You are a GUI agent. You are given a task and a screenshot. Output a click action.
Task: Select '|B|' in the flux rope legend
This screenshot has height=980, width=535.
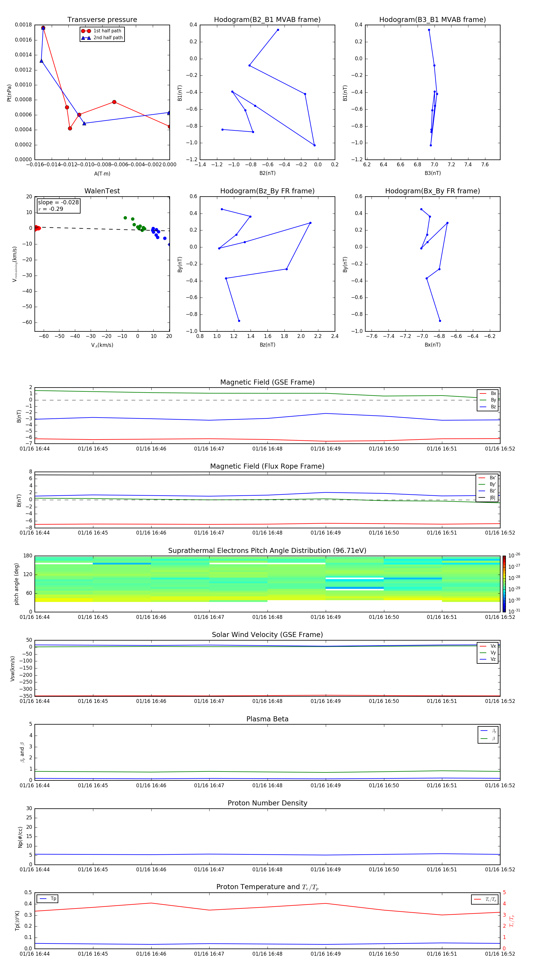[487, 498]
